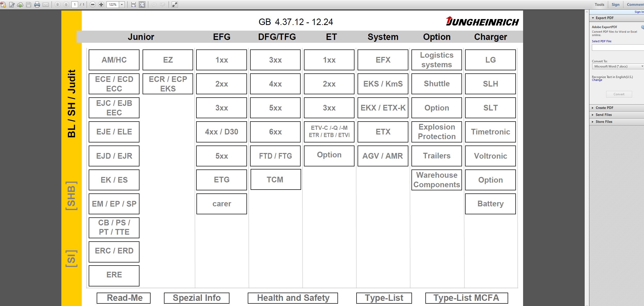The image size is (644, 306).
Task: Select the EKX / ETX-K box
Action: 383,108
